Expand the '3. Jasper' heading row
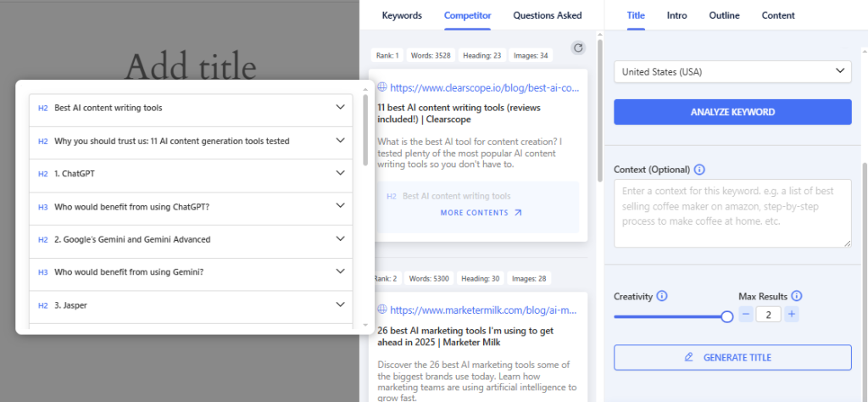Image resolution: width=868 pixels, height=402 pixels. [x=191, y=307]
